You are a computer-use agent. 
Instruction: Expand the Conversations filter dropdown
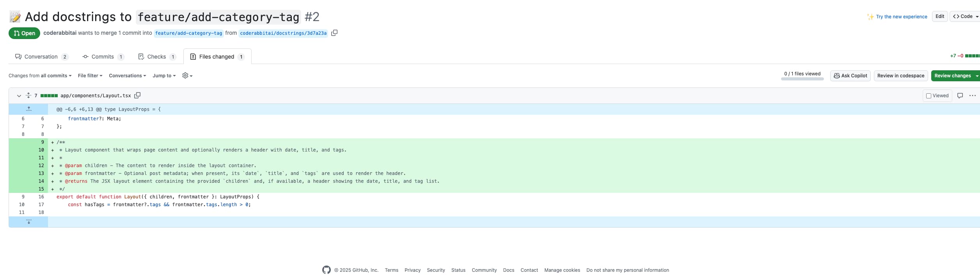(x=127, y=76)
